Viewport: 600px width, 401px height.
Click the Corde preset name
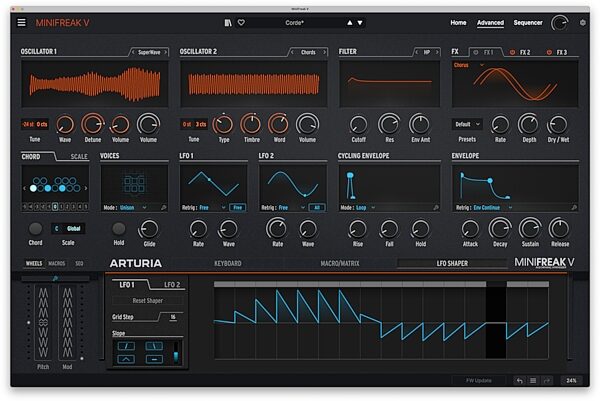click(294, 23)
